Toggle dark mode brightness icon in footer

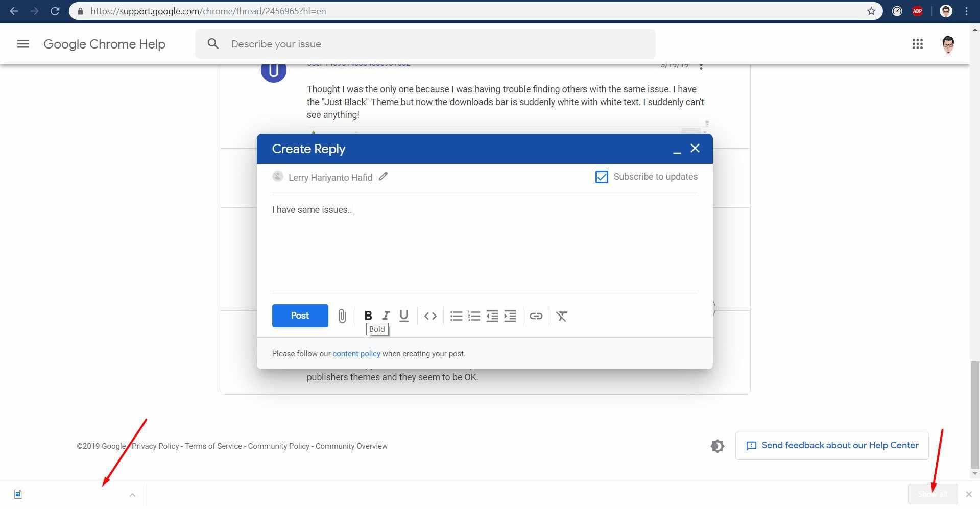click(717, 446)
